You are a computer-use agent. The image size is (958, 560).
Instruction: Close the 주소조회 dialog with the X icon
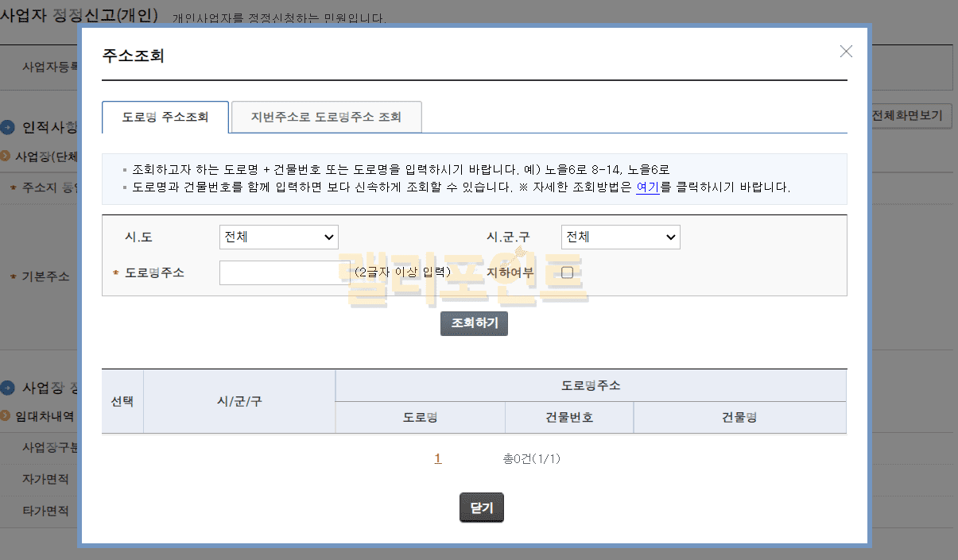click(x=846, y=52)
